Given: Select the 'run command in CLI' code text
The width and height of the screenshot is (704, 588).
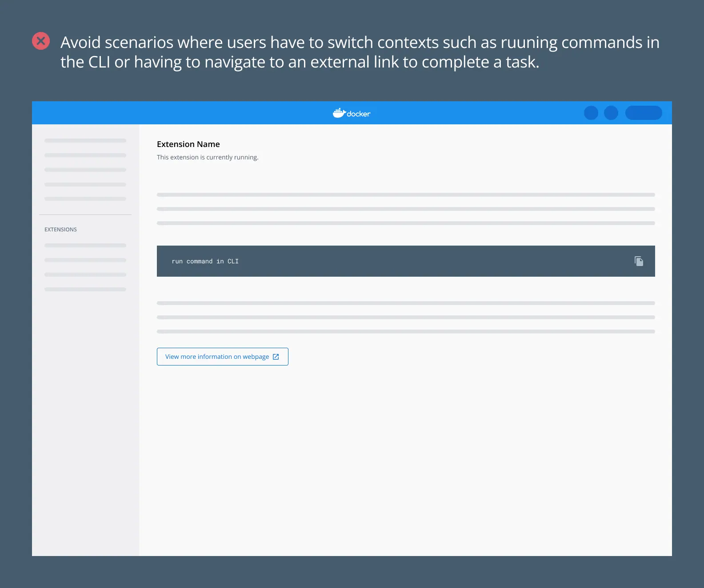Looking at the screenshot, I should tap(205, 261).
